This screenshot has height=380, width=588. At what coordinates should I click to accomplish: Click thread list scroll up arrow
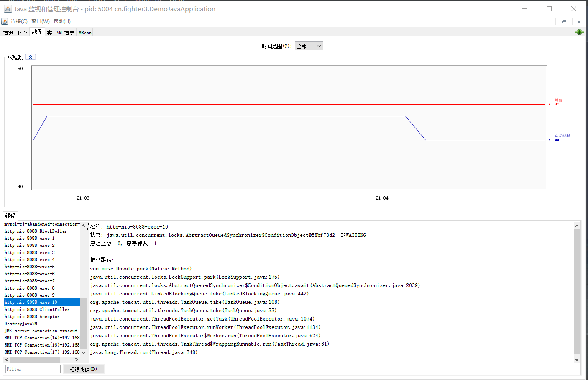point(83,226)
